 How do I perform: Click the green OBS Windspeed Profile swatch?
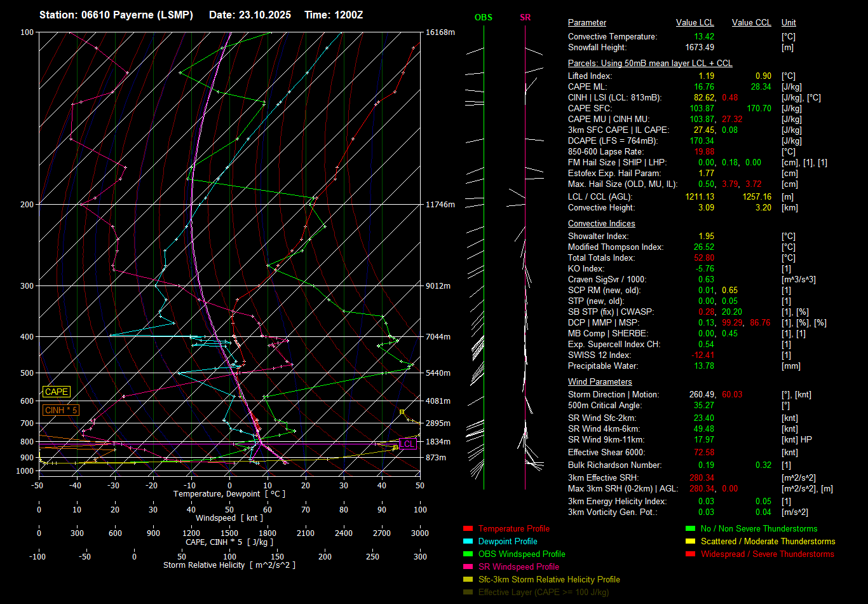pyautogui.click(x=468, y=554)
